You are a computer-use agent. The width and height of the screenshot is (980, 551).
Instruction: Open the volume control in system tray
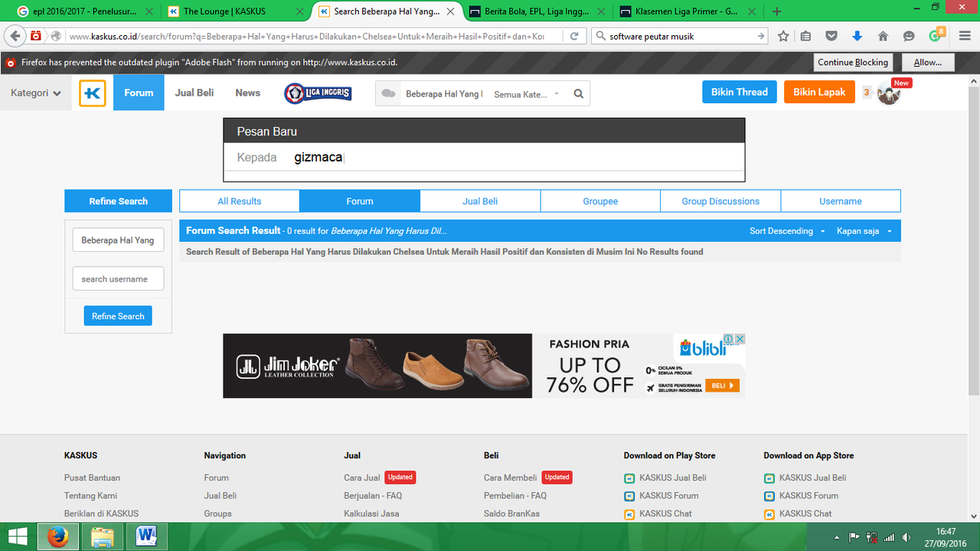[906, 536]
